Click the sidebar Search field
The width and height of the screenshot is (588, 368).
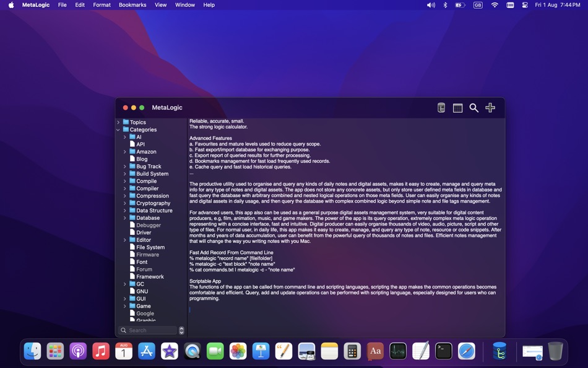pos(147,330)
